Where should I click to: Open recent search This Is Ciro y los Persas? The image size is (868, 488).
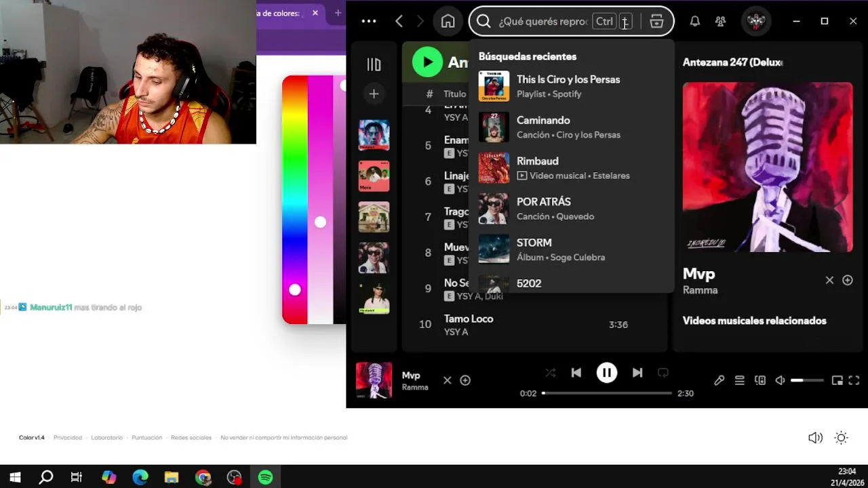(571, 86)
